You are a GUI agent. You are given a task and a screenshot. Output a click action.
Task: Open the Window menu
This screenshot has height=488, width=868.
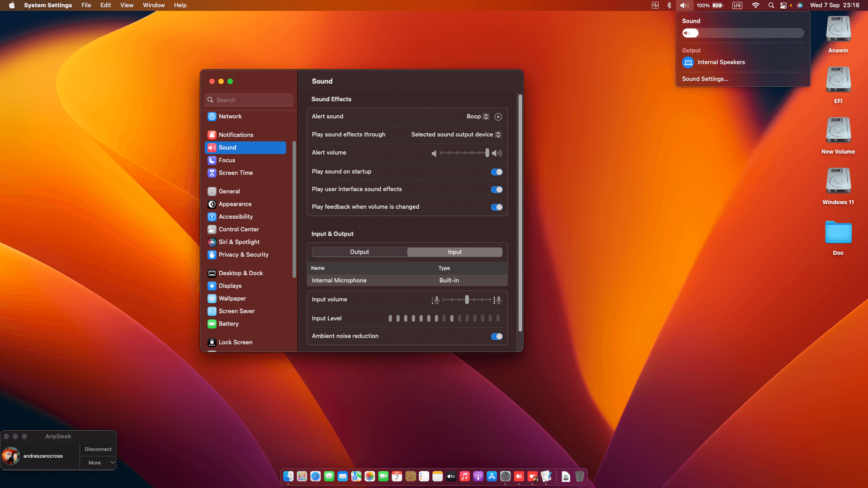coord(154,5)
